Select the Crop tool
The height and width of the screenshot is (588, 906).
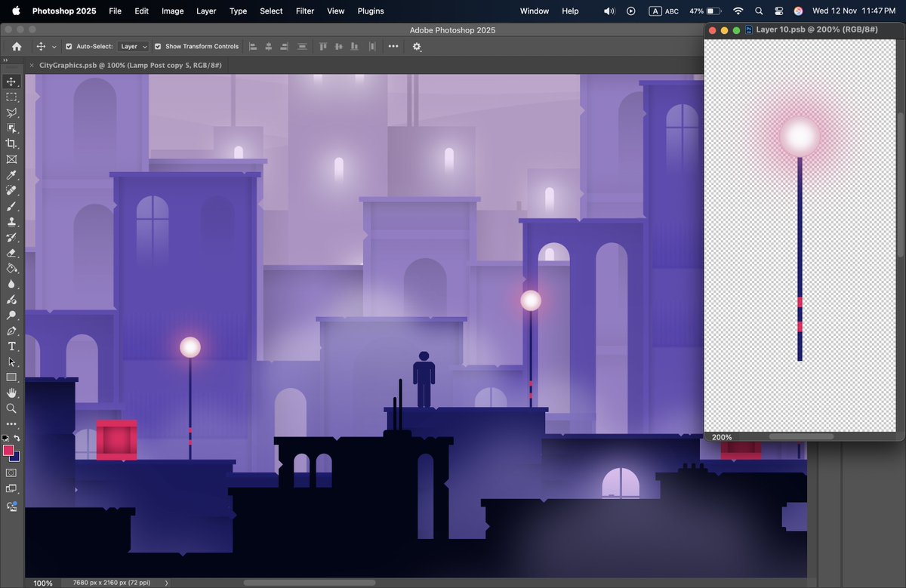click(x=11, y=143)
